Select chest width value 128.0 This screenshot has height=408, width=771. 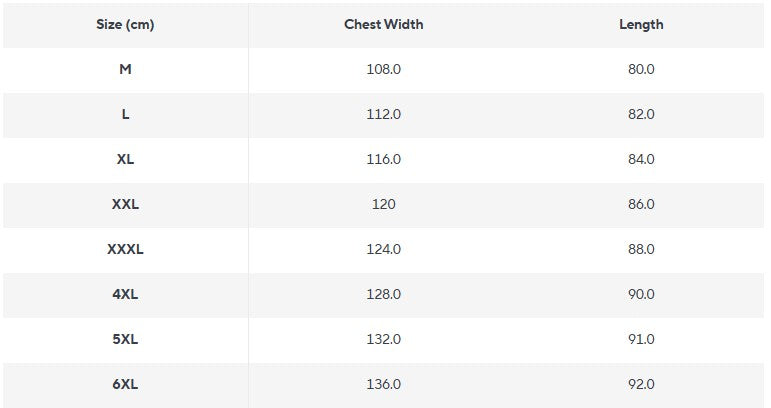click(x=383, y=295)
